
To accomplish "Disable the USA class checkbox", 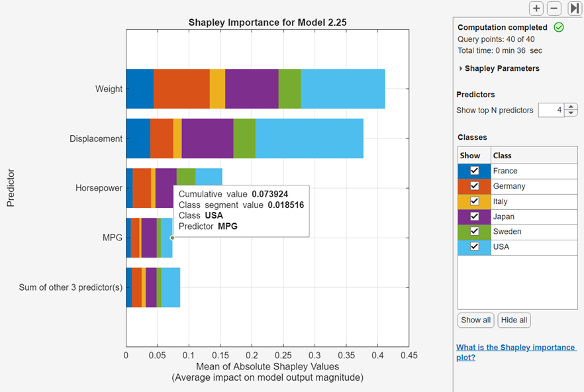I will pyautogui.click(x=474, y=247).
